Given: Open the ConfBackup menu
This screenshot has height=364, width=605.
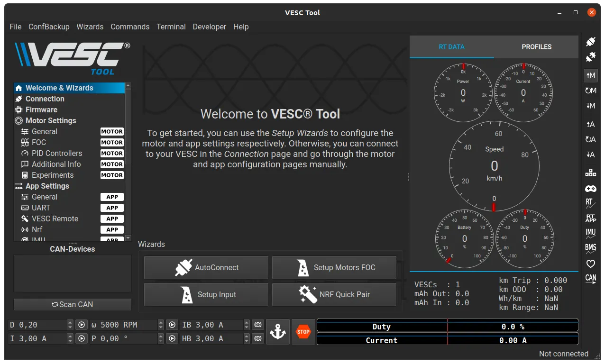Looking at the screenshot, I should pos(49,27).
